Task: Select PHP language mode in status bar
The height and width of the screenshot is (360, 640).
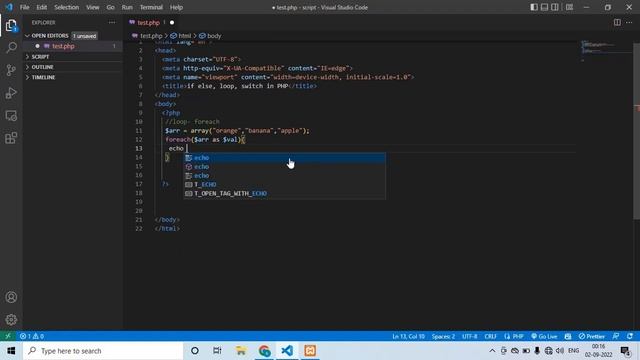Action: [514, 336]
